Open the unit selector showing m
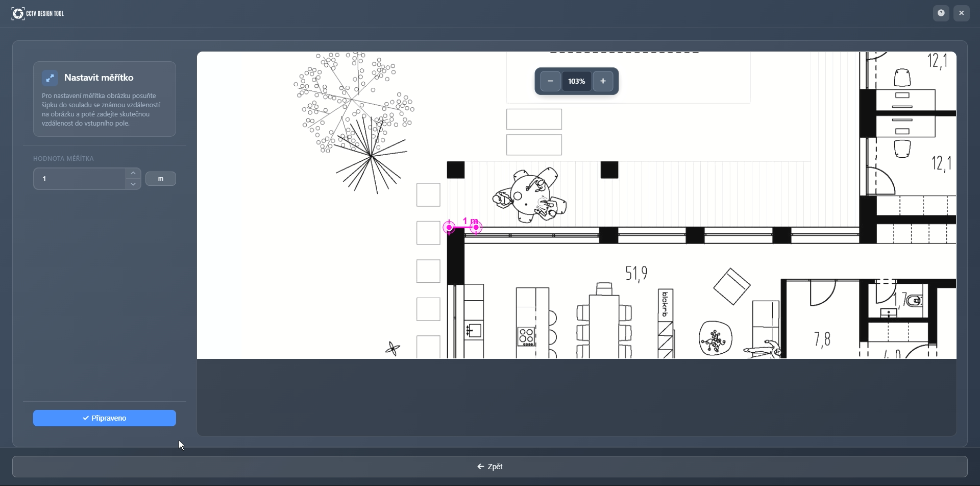 pyautogui.click(x=161, y=179)
